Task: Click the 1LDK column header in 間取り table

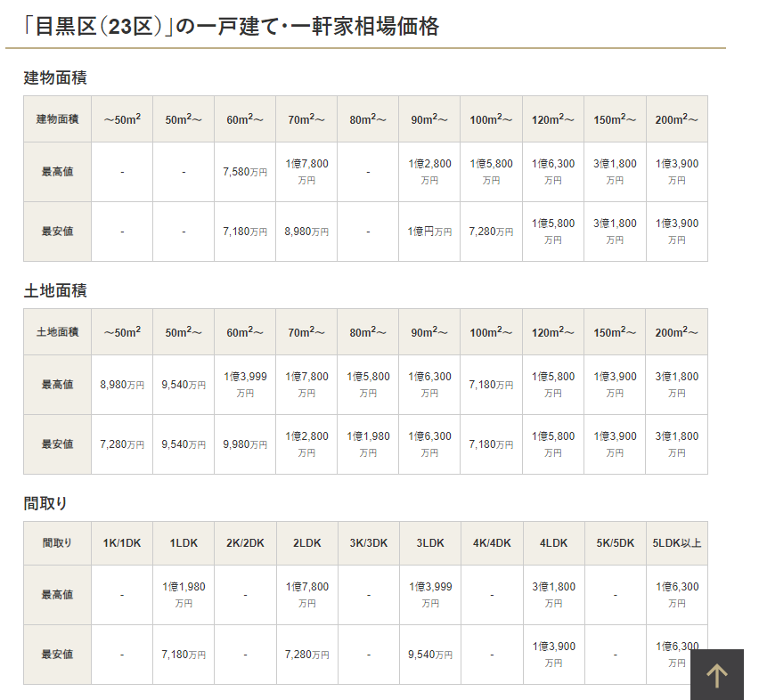Action: click(x=184, y=543)
